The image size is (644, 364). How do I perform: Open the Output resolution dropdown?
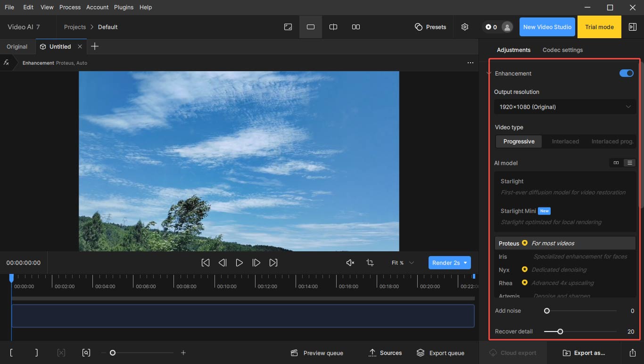(565, 107)
